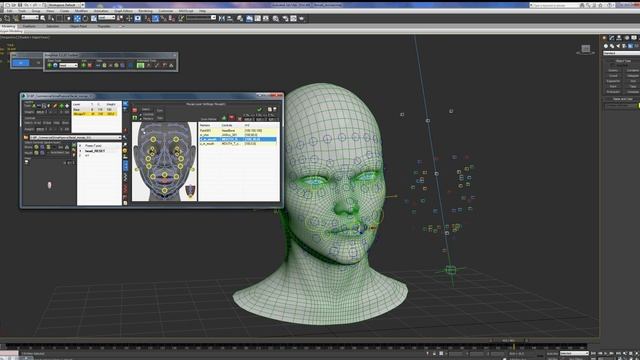Viewport: 640px width, 360px height.
Task: Select the Select and Rotate tool
Action: coord(85,18)
